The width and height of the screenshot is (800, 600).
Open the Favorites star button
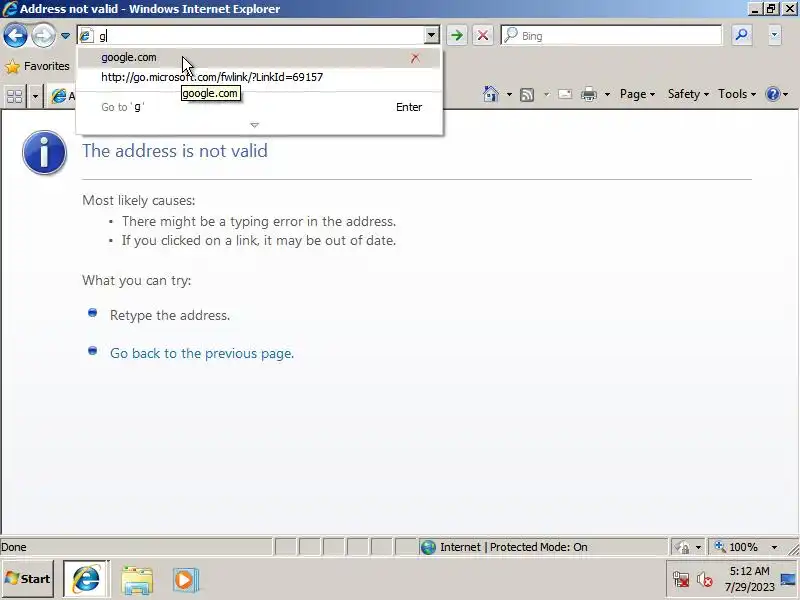37,66
